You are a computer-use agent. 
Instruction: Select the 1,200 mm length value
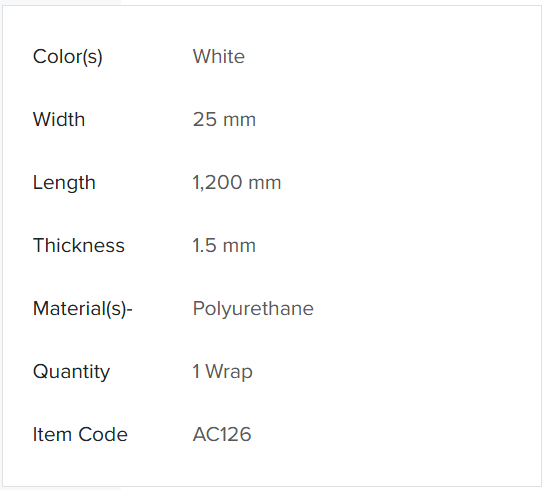(x=237, y=183)
